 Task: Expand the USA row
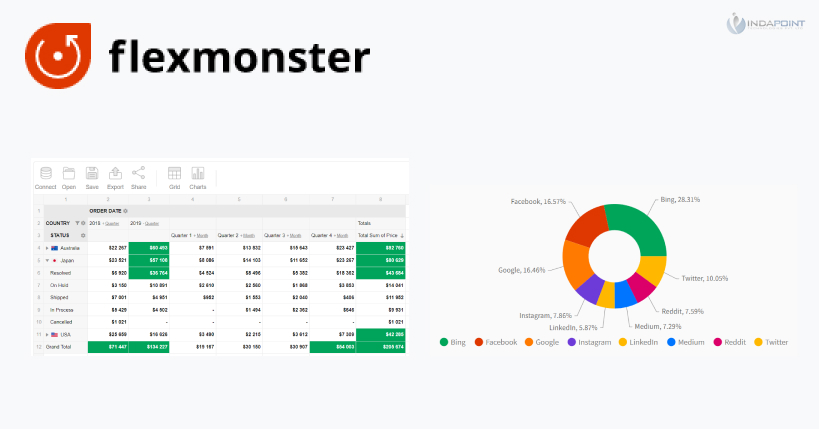coord(47,334)
